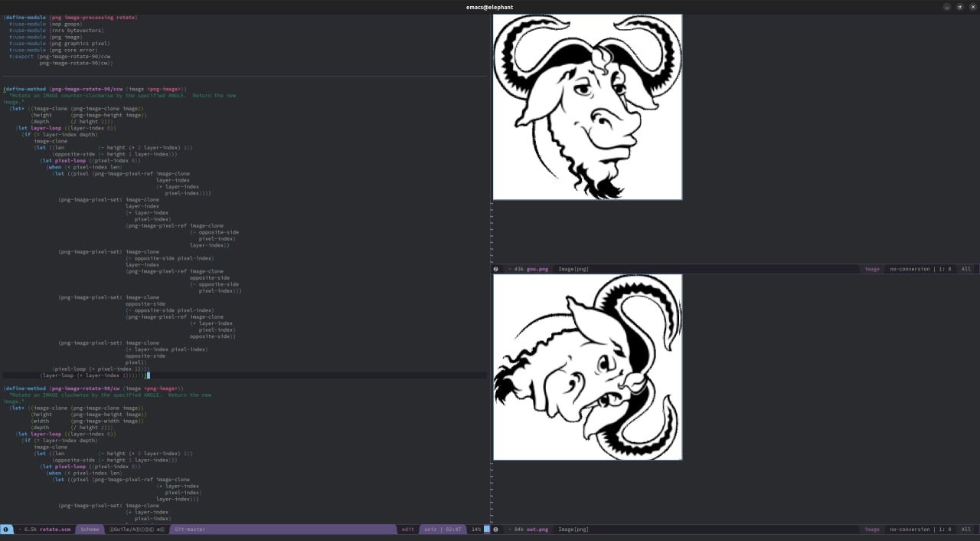Click 'no-conversion' in gnu.png mode line
980x541 pixels.
910,269
